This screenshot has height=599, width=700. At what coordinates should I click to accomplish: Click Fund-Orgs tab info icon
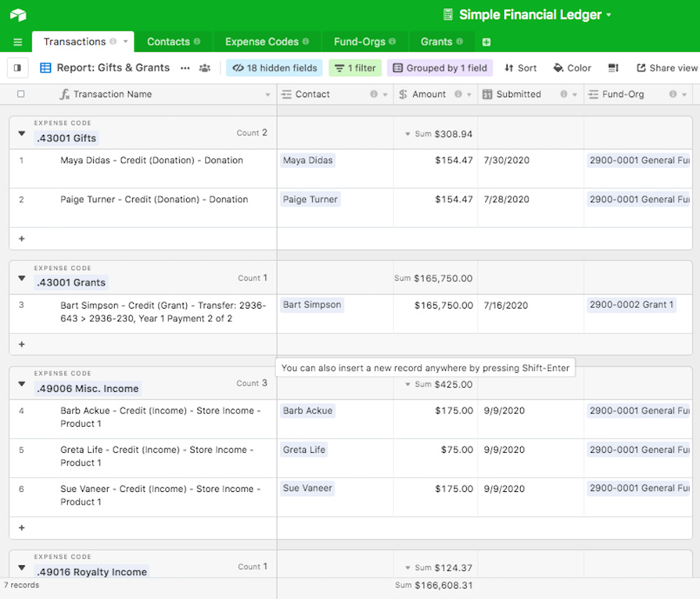(x=393, y=41)
